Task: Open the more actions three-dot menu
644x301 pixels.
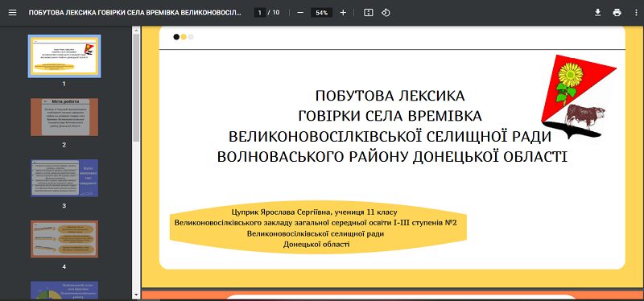Action: [x=636, y=13]
